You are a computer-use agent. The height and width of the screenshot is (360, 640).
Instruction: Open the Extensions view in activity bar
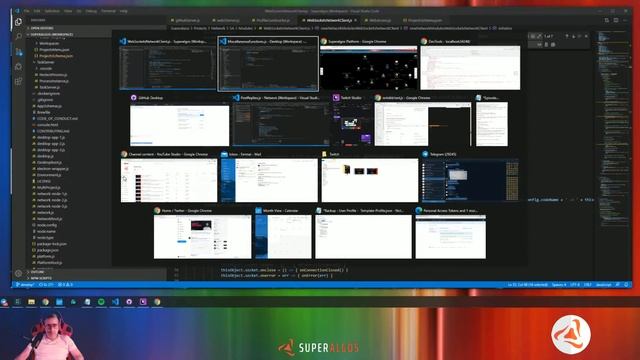coord(18,81)
